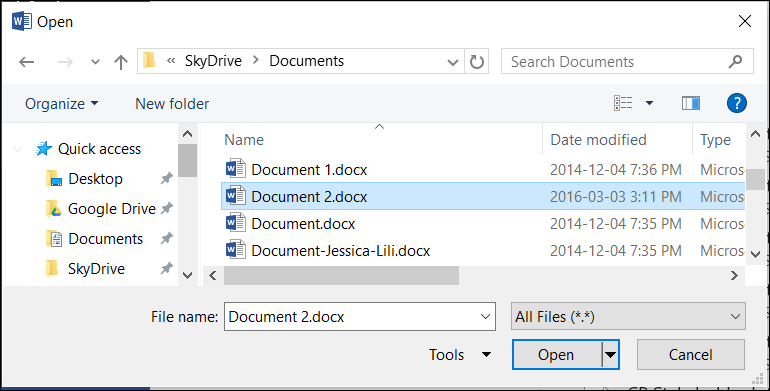The image size is (770, 391).
Task: Click file list scroll up arrow
Action: [x=755, y=134]
